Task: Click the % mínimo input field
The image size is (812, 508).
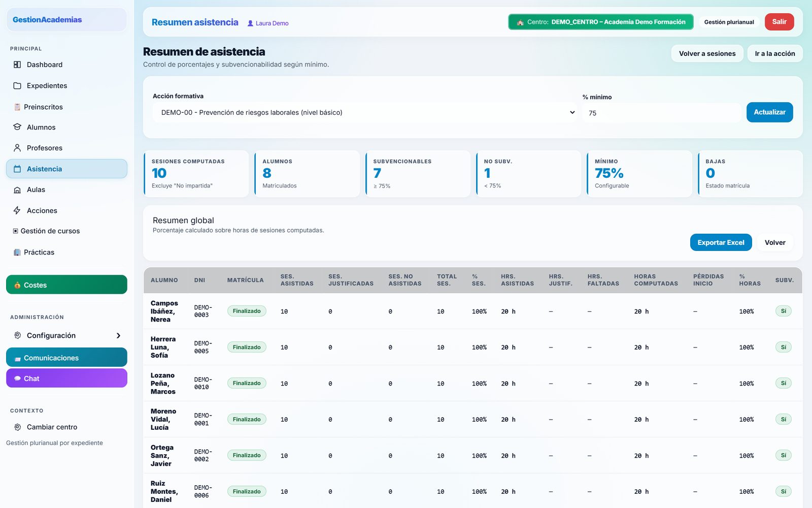Action: pyautogui.click(x=661, y=113)
